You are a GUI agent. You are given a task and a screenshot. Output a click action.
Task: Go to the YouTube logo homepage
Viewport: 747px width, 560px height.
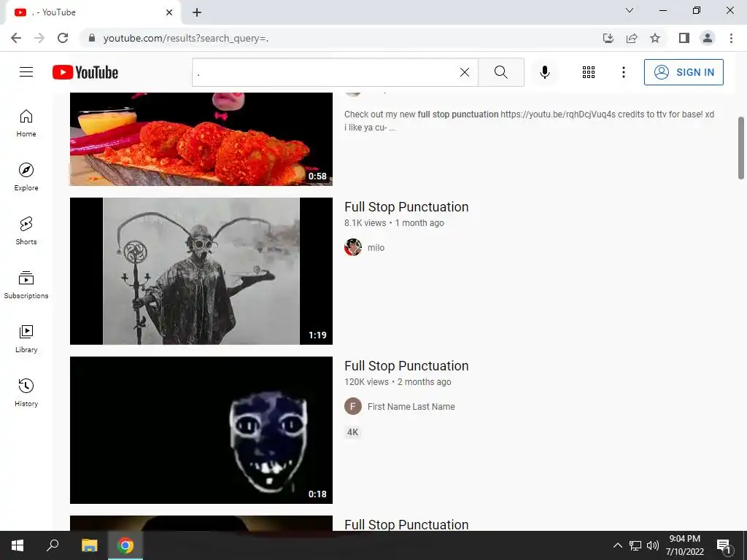tap(85, 72)
